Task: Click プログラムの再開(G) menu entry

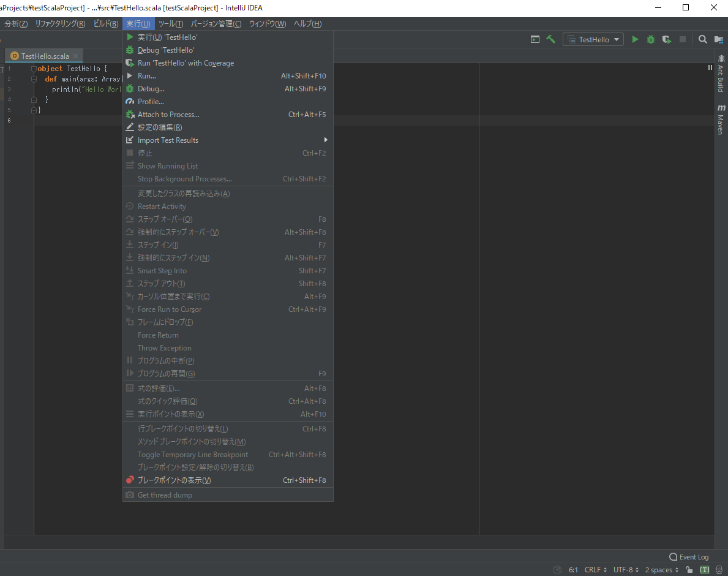Action: (228, 373)
